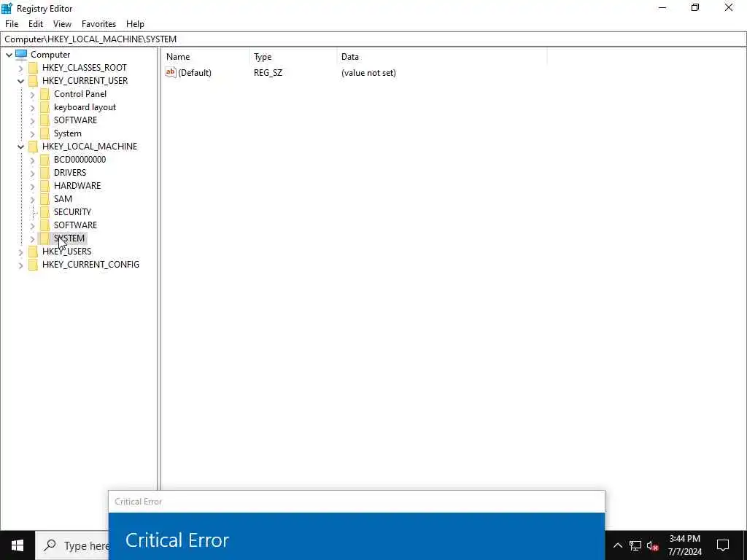The height and width of the screenshot is (560, 747).
Task: Click the Computer icon in the tree
Action: point(21,54)
